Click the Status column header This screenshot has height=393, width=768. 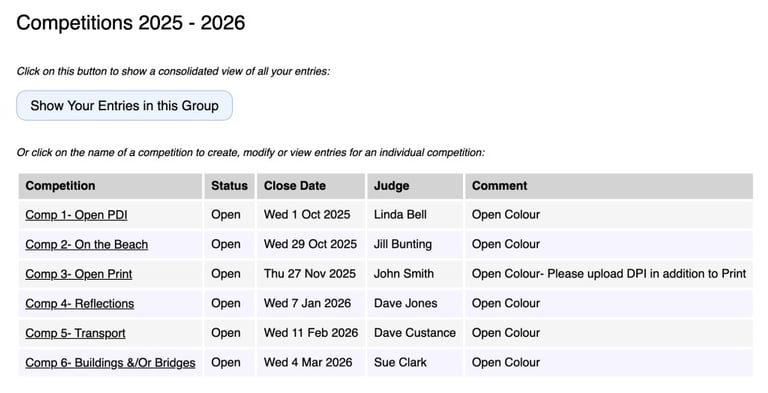tap(229, 186)
